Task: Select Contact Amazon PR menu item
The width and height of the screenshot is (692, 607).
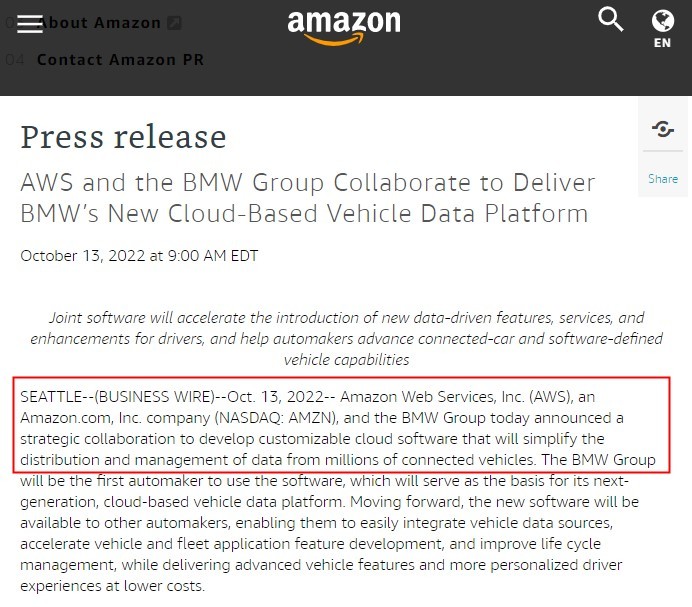Action: [x=120, y=60]
